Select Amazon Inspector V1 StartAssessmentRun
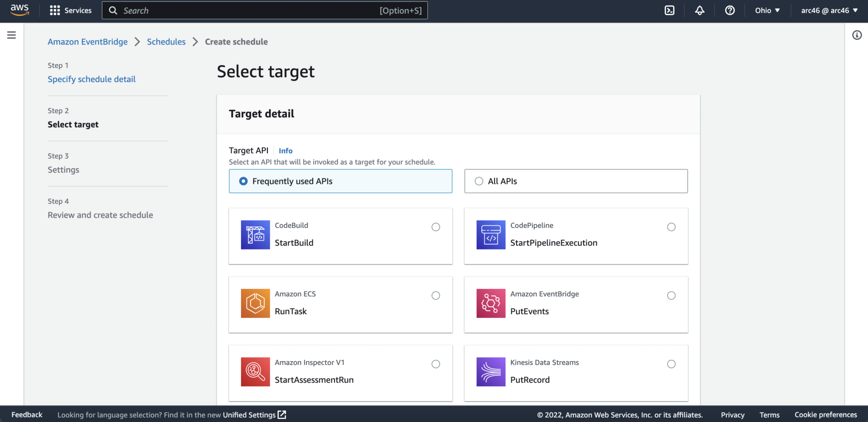Viewport: 868px width, 422px height. (436, 364)
